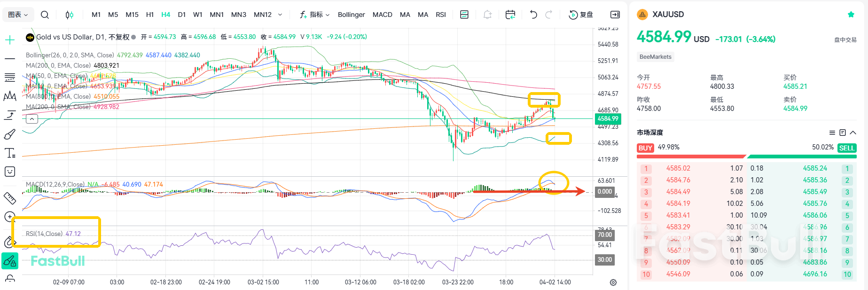Select the M15 timeframe
This screenshot has height=290, width=868.
click(132, 15)
